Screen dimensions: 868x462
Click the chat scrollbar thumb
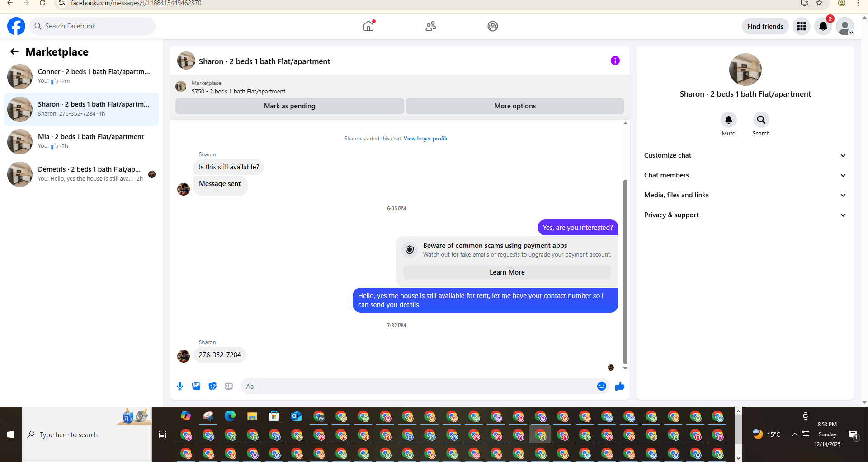coord(625,271)
